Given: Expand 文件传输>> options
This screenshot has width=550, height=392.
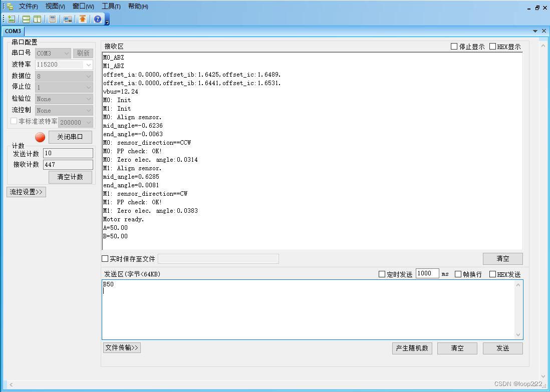Looking at the screenshot, I should pyautogui.click(x=122, y=348).
